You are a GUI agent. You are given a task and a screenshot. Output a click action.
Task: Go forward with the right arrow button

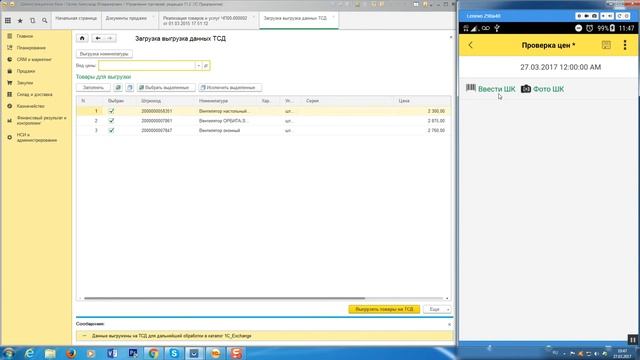pyautogui.click(x=110, y=38)
